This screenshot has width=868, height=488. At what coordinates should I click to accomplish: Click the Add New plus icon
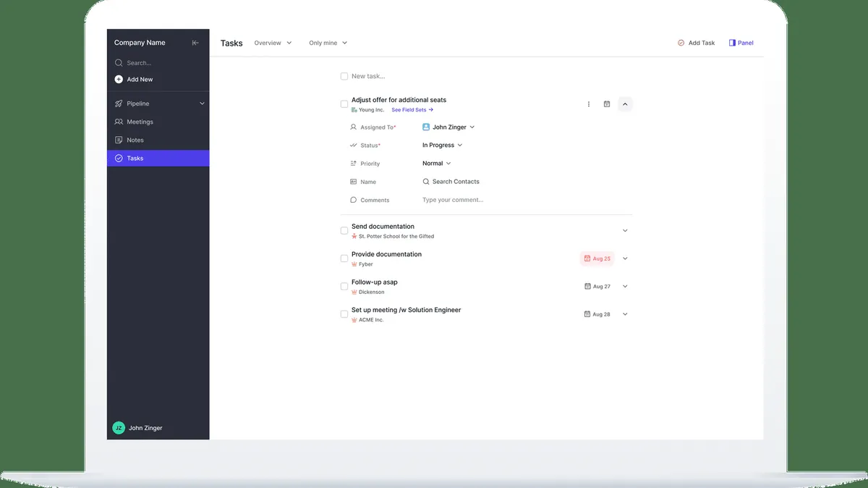point(119,80)
